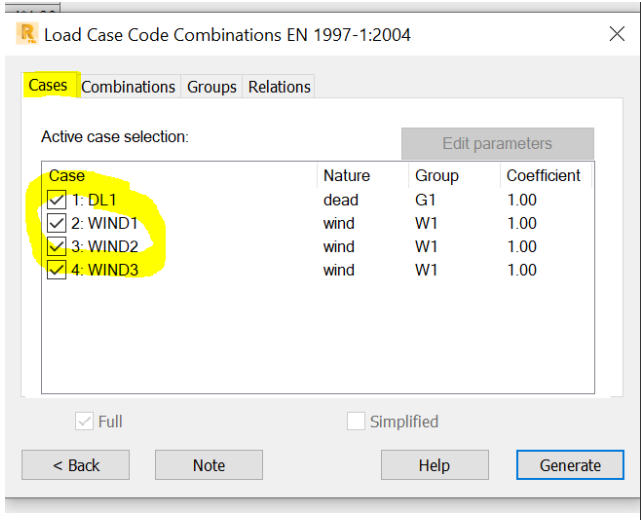Uncheck the 1: DL1 case checkbox
Screen dimensions: 641x524
[x=57, y=201]
